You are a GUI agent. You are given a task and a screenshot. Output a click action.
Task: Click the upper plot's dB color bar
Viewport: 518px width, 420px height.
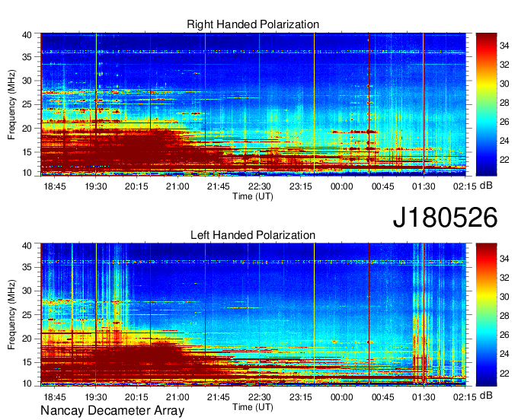pos(486,104)
